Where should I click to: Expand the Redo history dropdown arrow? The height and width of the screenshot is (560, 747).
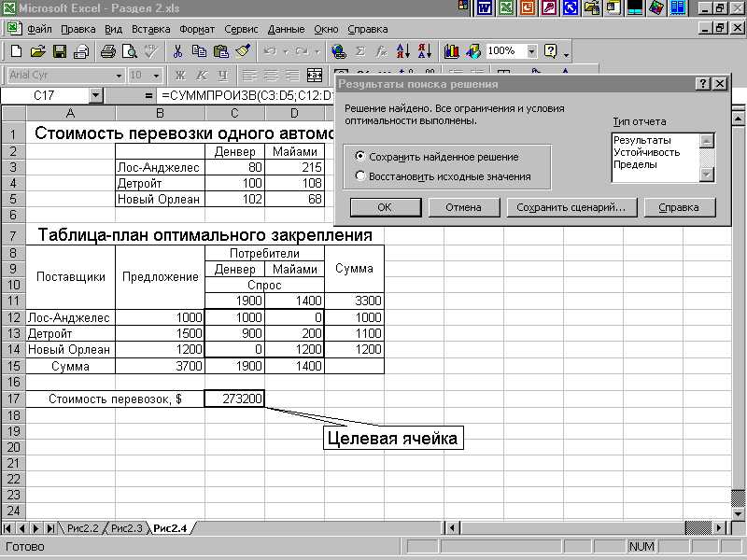click(317, 51)
